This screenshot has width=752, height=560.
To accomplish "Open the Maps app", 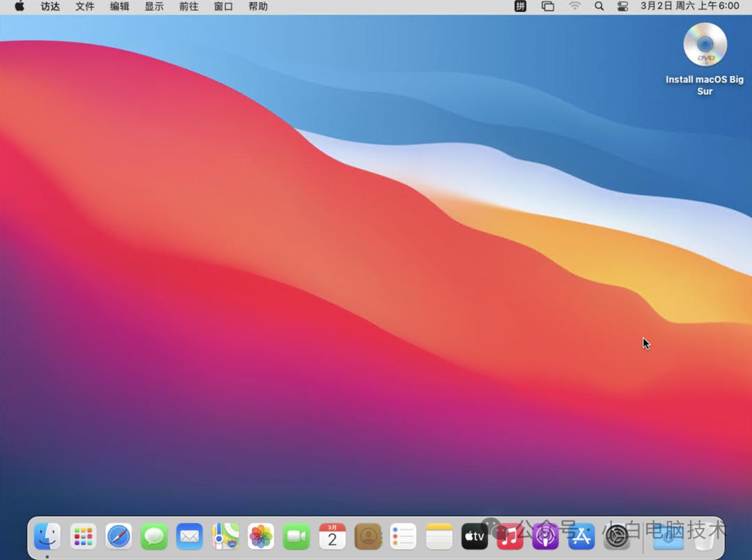I will (x=225, y=536).
